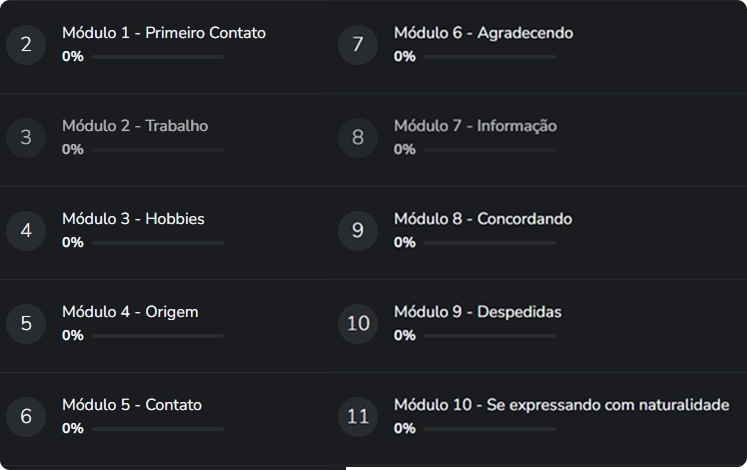
Task: Click the number 3 circle badge
Action: 26,137
